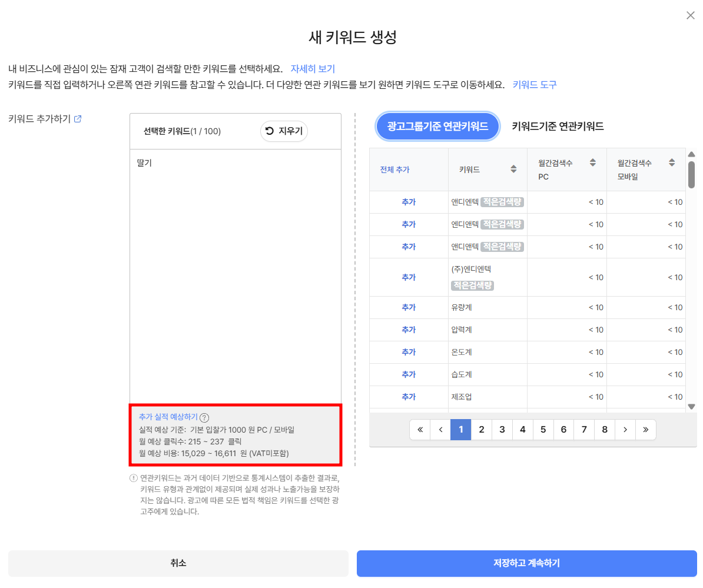This screenshot has width=703, height=588.
Task: Jump to last page with double-right arrow
Action: click(x=646, y=429)
